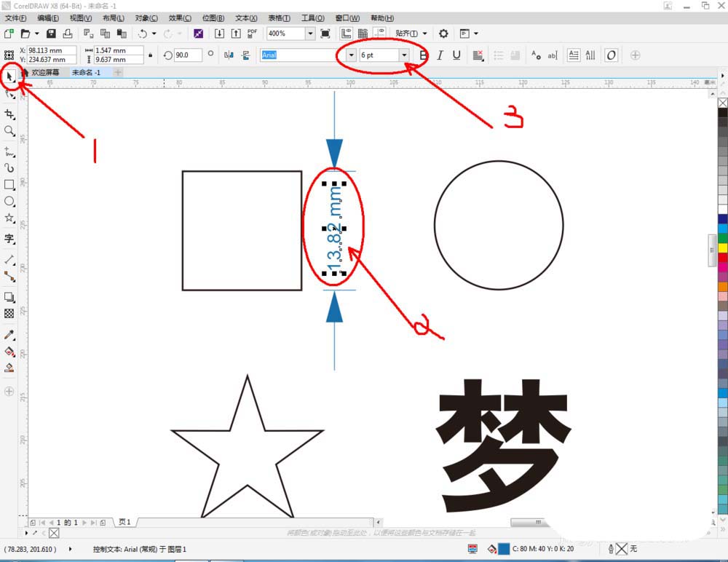
Task: Click the Import icon
Action: click(x=219, y=33)
